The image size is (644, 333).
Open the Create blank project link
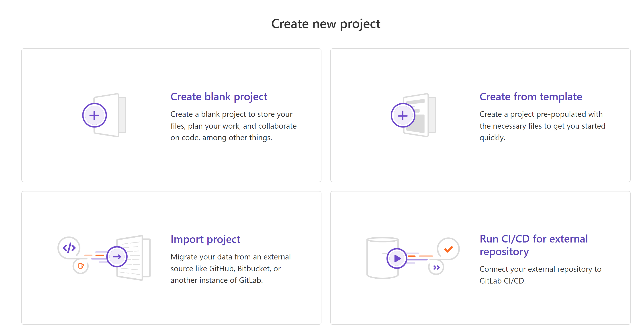point(219,97)
